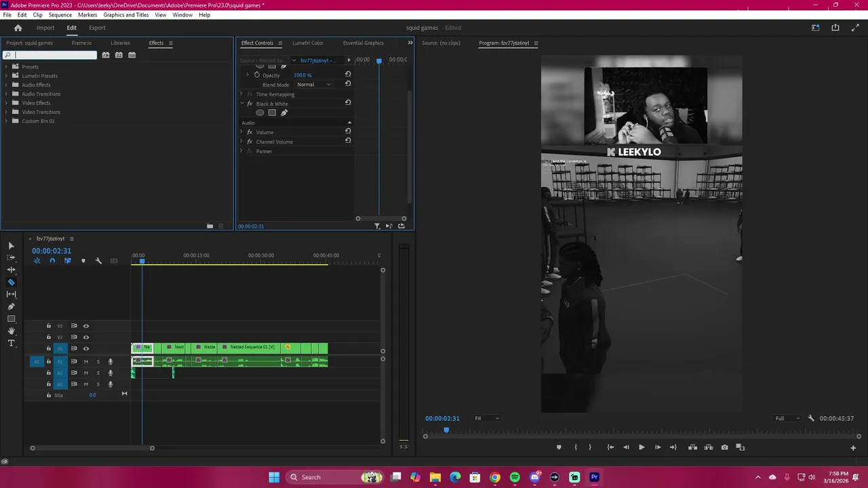Open timeline display settings wrench
This screenshot has width=868, height=488.
[x=98, y=261]
